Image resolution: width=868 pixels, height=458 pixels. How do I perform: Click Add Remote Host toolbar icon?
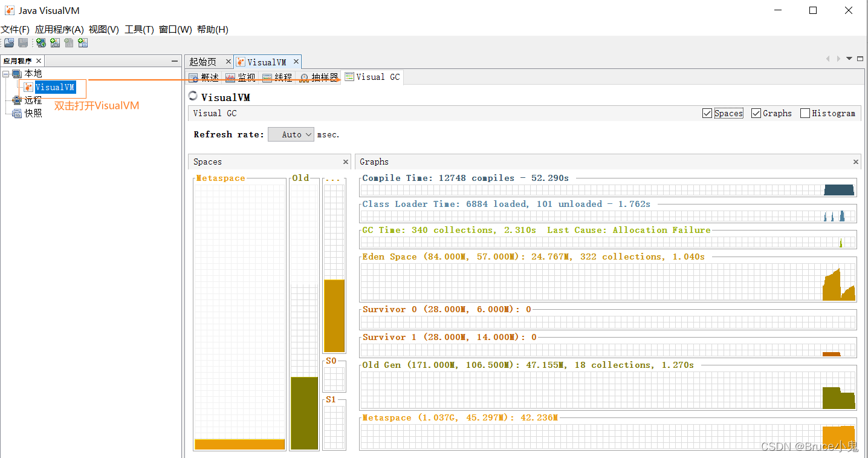coord(41,43)
